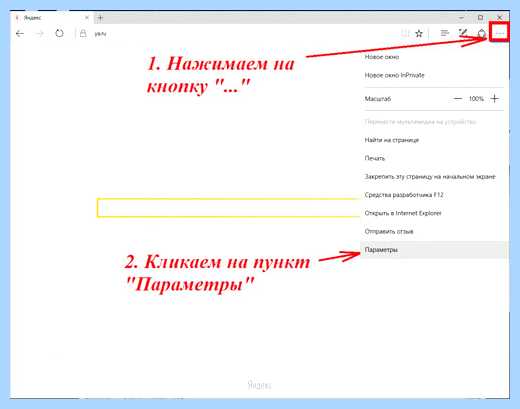
Task: Go back with the back arrow
Action: tap(20, 34)
